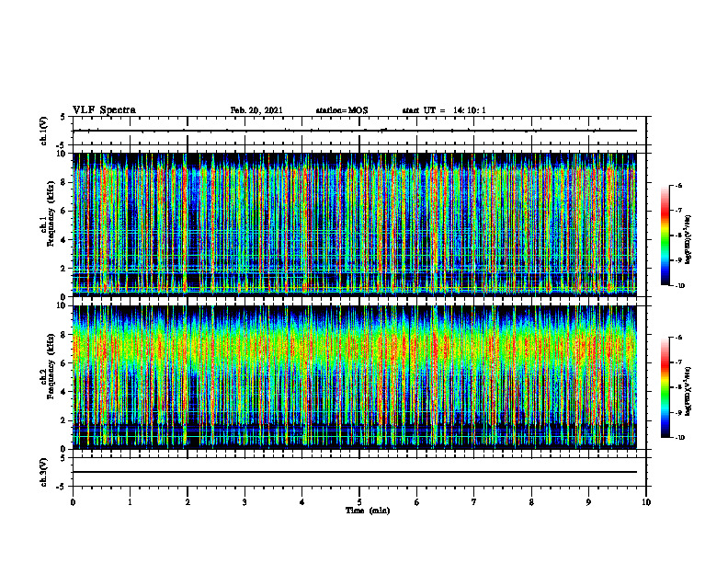Click the ch.1 color scale bar

665,236
